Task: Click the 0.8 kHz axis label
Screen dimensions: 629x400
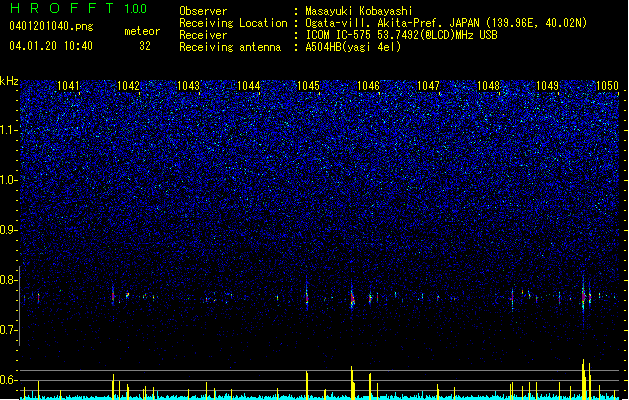Action: (x=8, y=280)
